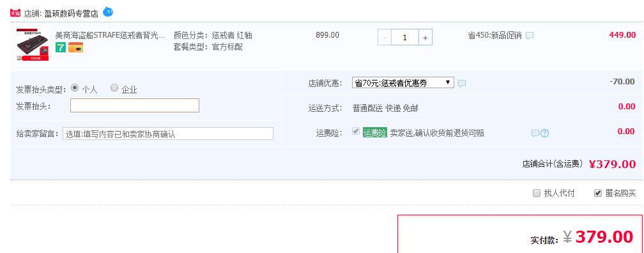The image size is (644, 253).
Task: Uncheck the 匿名购买 checkbox
Action: (598, 193)
